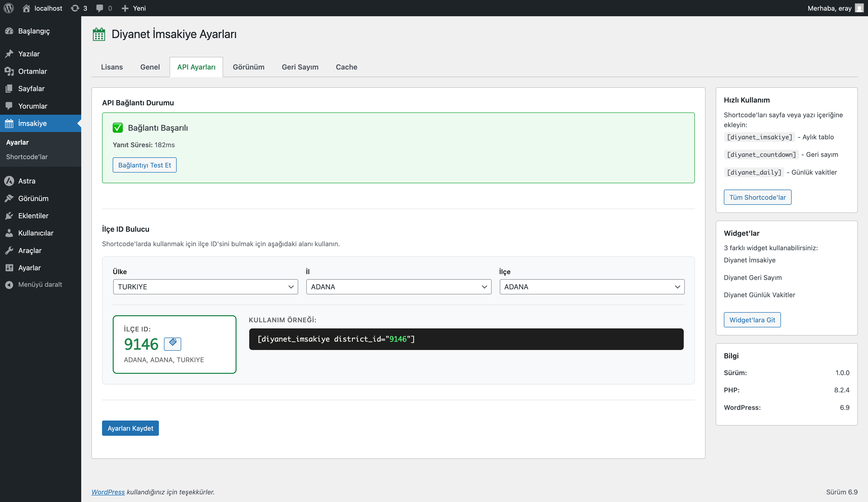Click the localhost site name in admin bar

(x=48, y=8)
